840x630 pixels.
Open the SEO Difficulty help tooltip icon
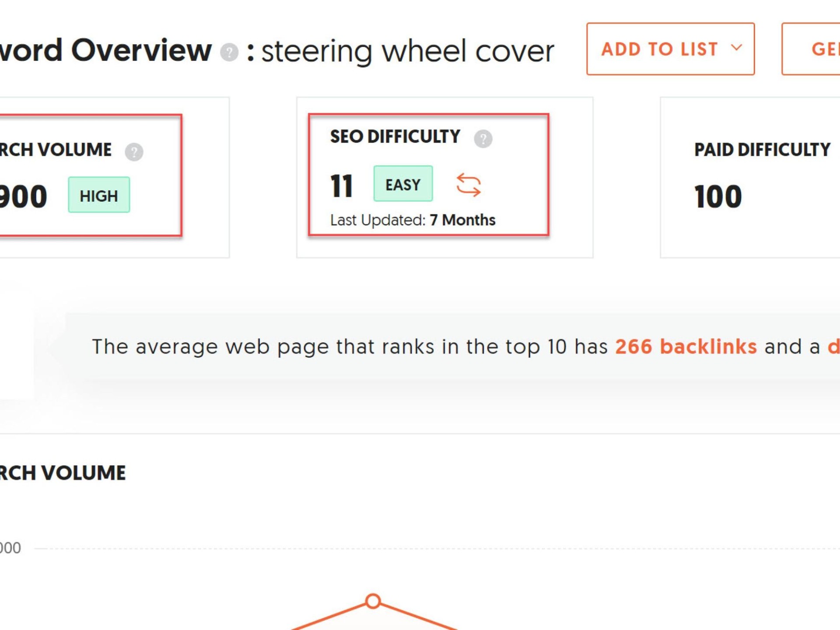click(483, 139)
